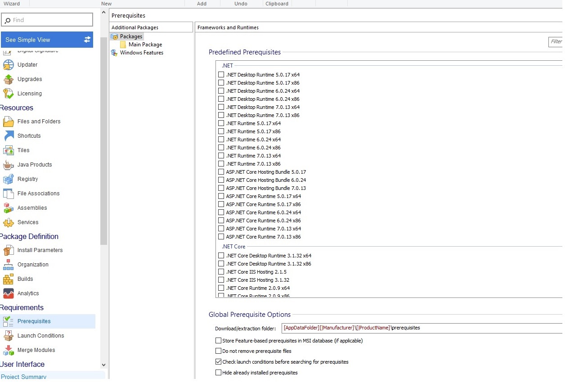The height and width of the screenshot is (392, 570).
Task: Open Files and Folders icon
Action: 9,122
